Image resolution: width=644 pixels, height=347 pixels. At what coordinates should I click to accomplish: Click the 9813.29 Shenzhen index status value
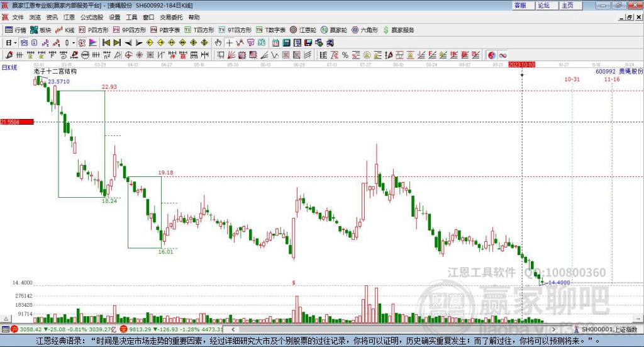point(140,329)
